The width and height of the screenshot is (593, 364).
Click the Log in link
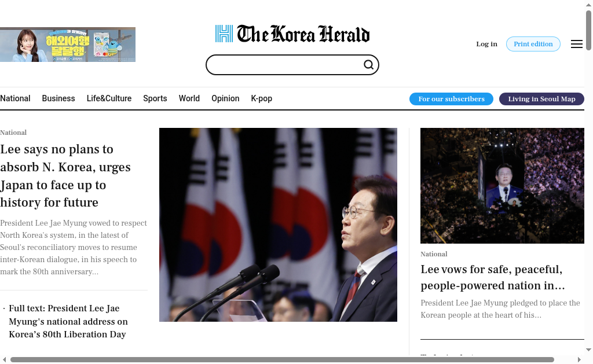(486, 44)
